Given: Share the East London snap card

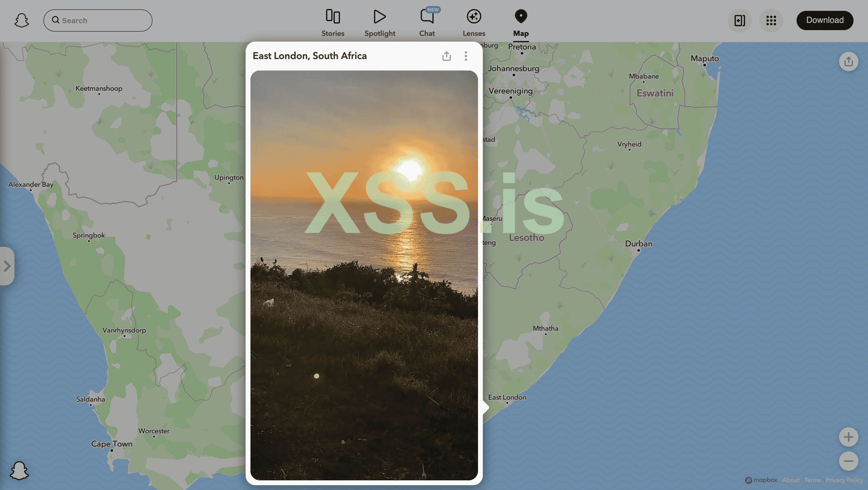Looking at the screenshot, I should tap(446, 56).
